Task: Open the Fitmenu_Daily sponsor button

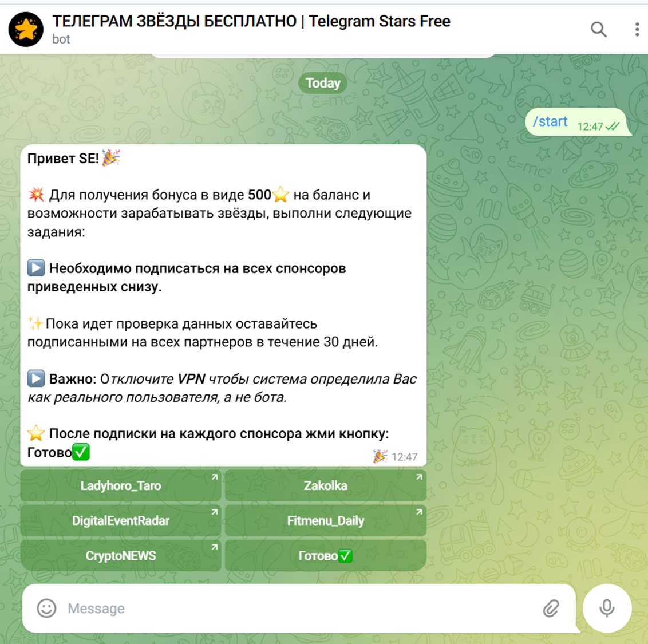Action: click(326, 520)
